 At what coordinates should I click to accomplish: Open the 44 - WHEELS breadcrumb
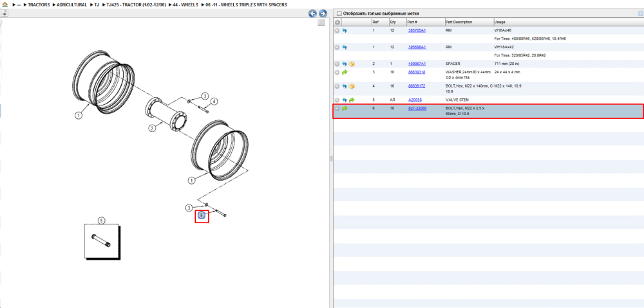pos(185,5)
